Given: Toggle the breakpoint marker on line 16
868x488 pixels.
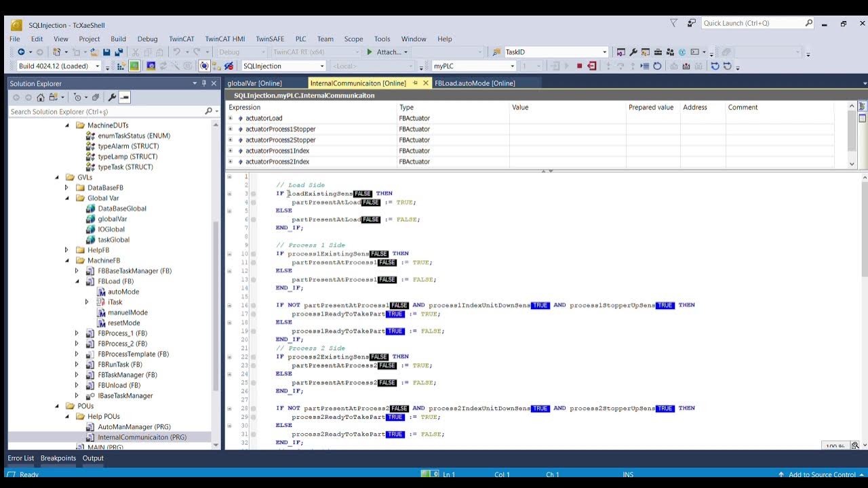Looking at the screenshot, I should [253, 306].
